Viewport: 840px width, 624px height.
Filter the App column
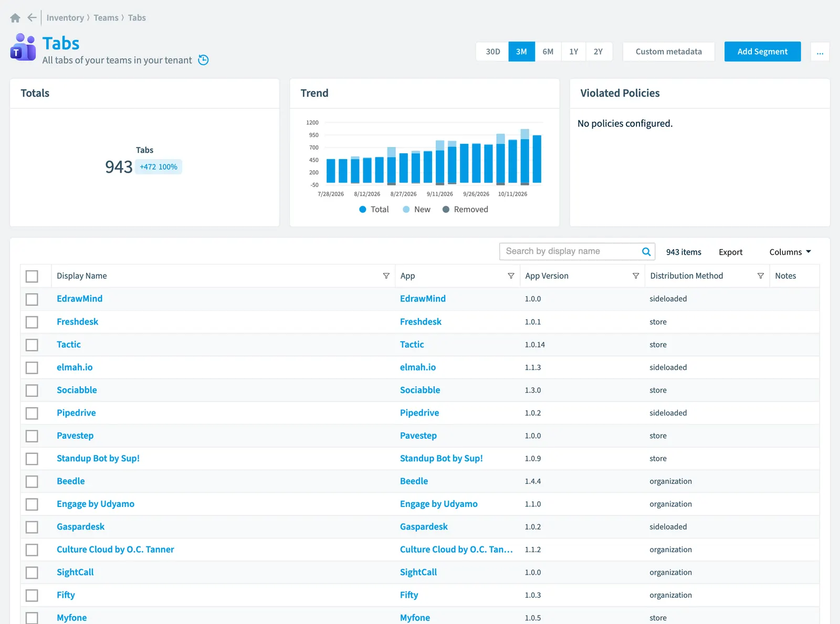pyautogui.click(x=511, y=276)
